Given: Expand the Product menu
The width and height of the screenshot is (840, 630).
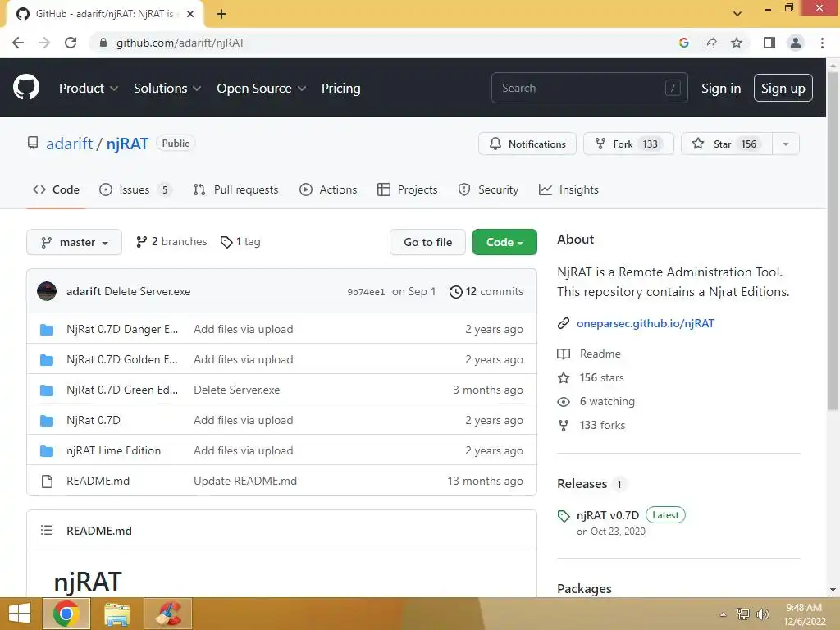Looking at the screenshot, I should [89, 88].
